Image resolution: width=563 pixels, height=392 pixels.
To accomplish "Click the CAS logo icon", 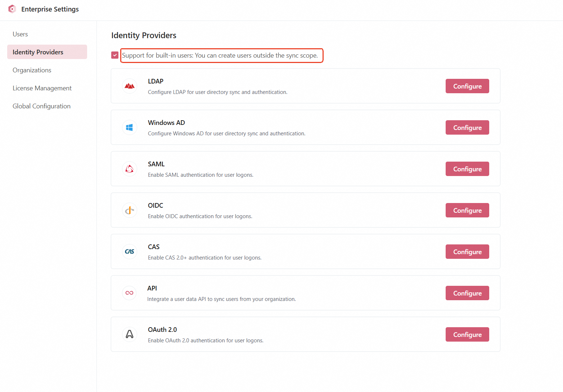I will point(130,252).
